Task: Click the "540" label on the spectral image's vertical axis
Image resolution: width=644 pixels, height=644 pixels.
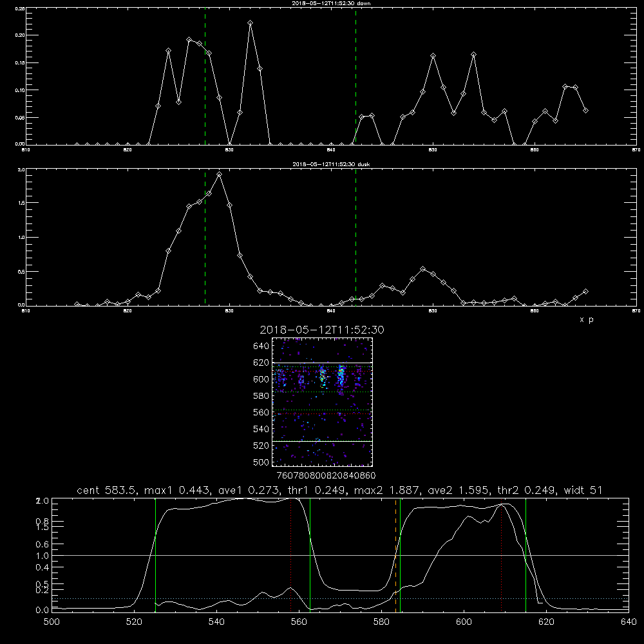Action: [261, 429]
